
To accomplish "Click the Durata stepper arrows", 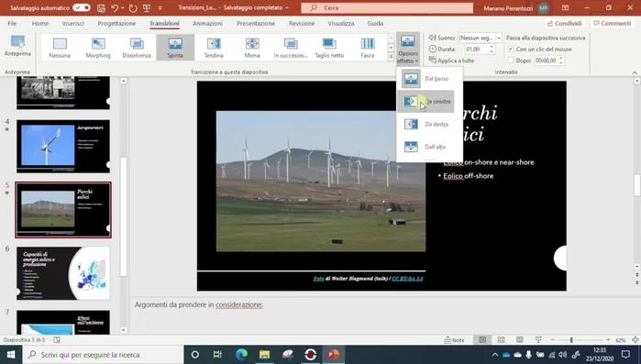I will coord(492,49).
